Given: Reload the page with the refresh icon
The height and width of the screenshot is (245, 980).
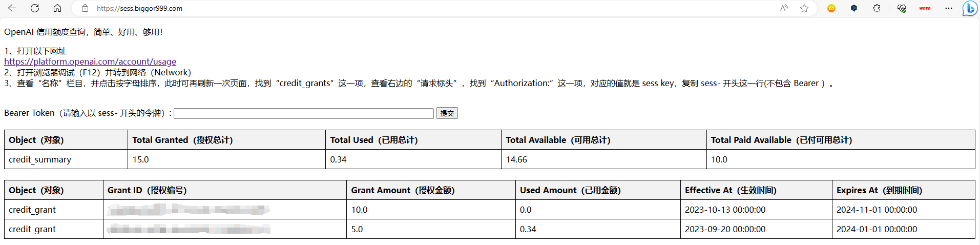Looking at the screenshot, I should point(35,8).
